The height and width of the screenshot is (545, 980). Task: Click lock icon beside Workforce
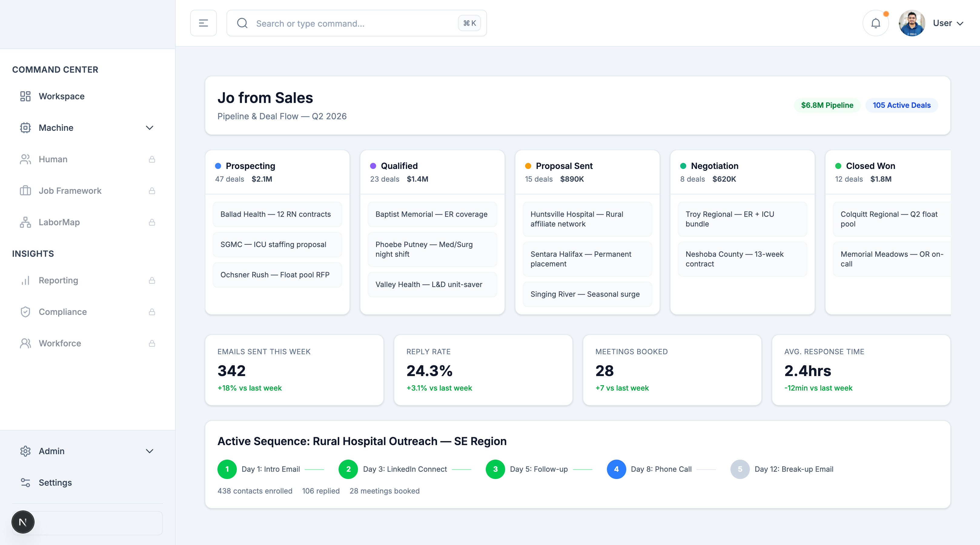[x=152, y=343]
